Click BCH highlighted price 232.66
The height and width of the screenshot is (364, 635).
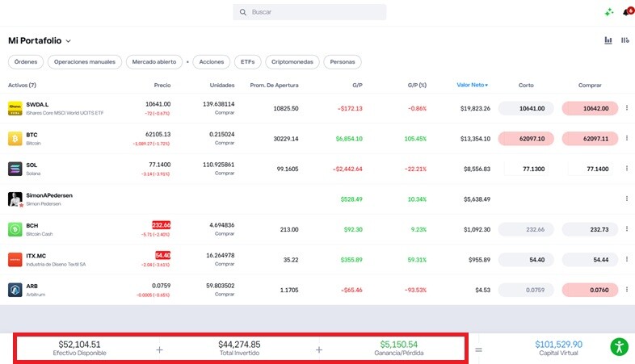coord(162,225)
